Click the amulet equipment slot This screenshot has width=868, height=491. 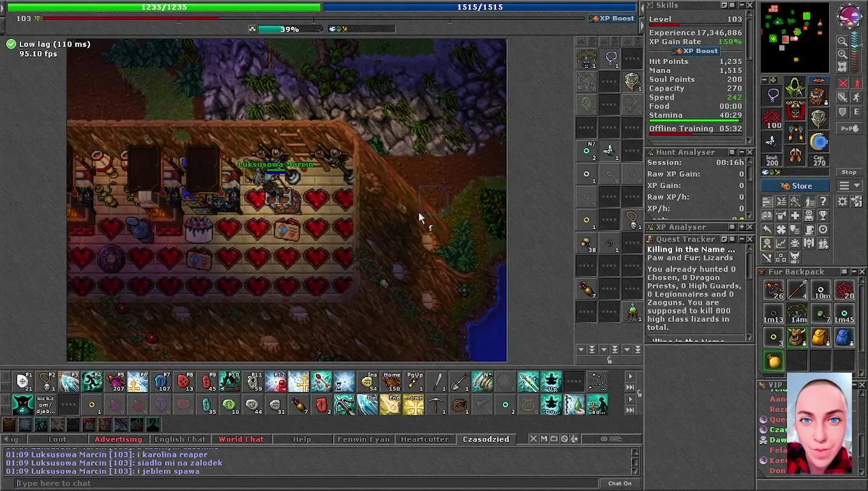coord(772,95)
